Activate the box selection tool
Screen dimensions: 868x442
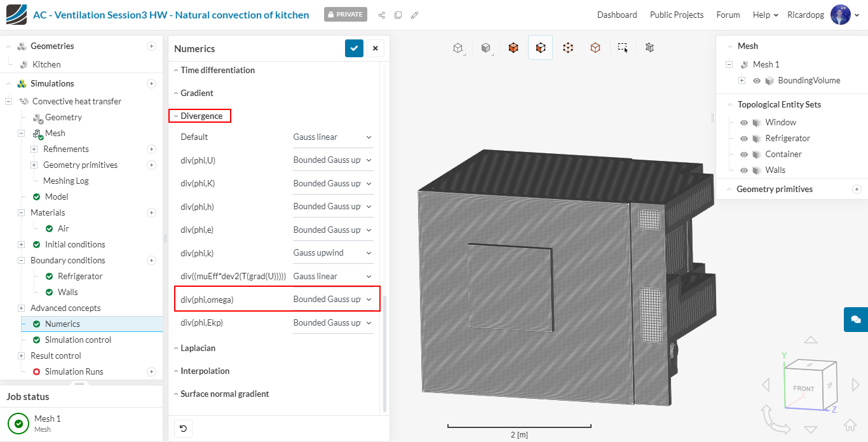[623, 48]
